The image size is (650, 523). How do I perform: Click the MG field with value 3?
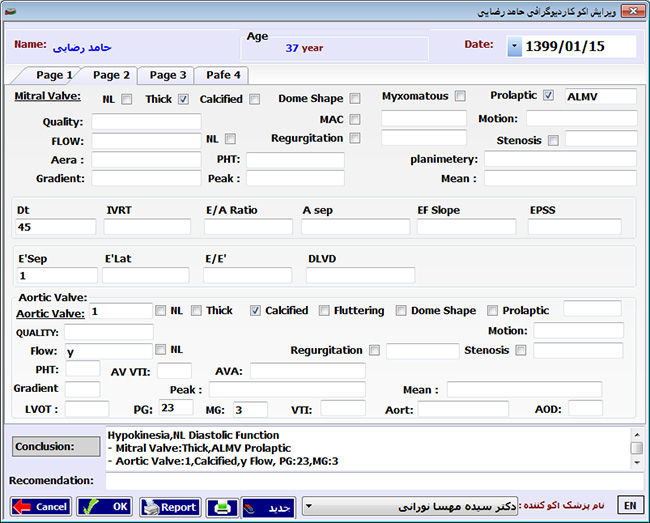point(250,409)
